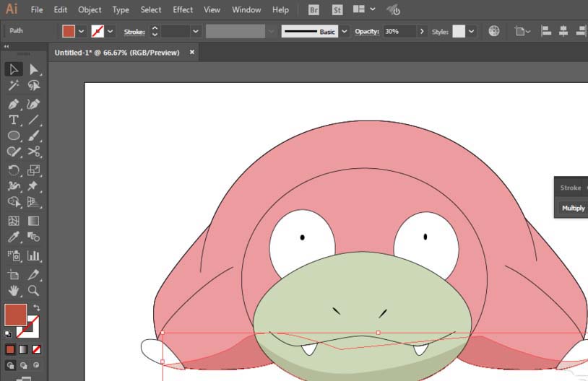Open the Effect menu
588x381 pixels.
(183, 10)
